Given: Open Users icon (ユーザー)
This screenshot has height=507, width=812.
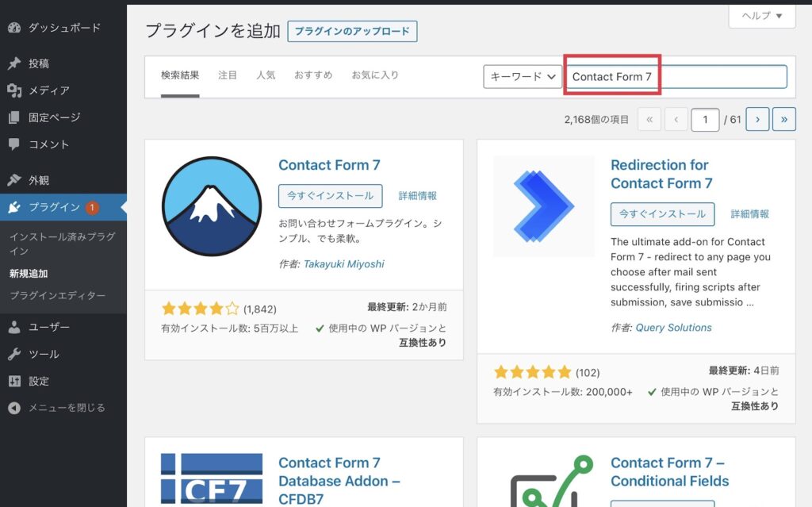Looking at the screenshot, I should pyautogui.click(x=14, y=327).
